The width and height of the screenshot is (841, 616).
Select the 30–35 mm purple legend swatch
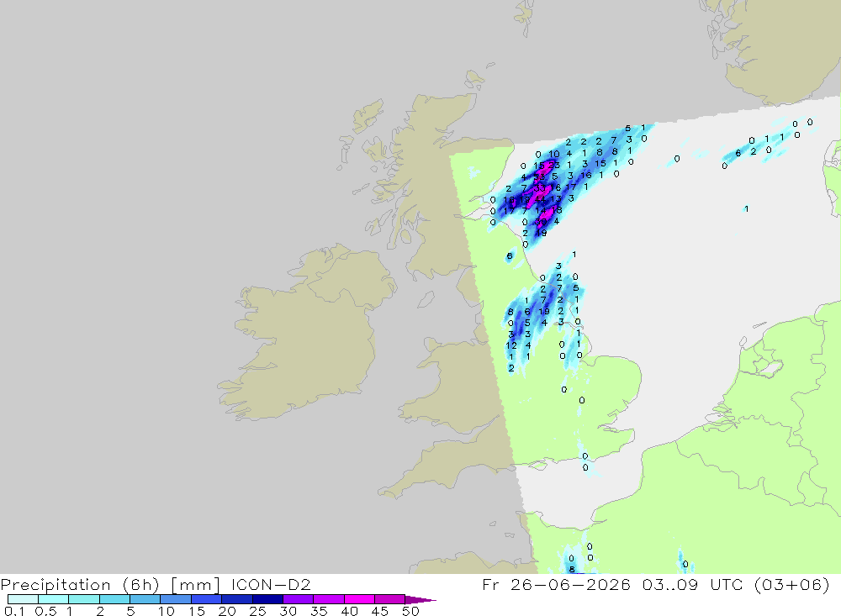299,599
